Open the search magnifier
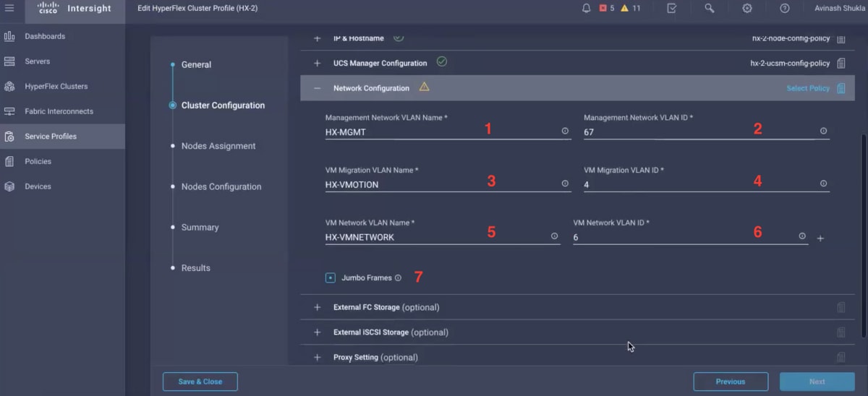The width and height of the screenshot is (868, 396). pyautogui.click(x=710, y=8)
